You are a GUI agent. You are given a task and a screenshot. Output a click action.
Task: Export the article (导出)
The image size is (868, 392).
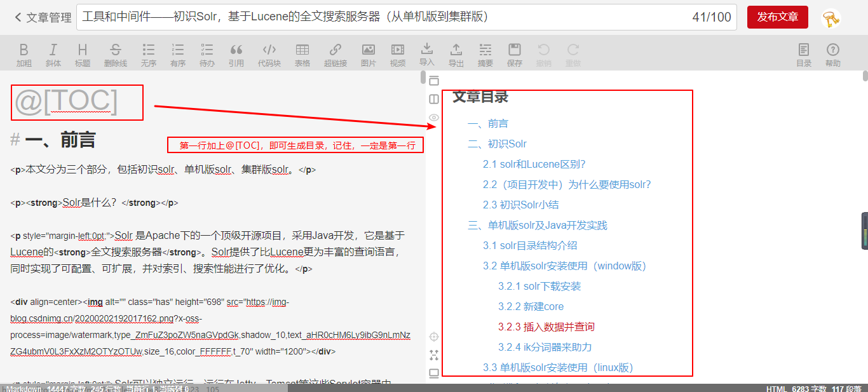456,55
